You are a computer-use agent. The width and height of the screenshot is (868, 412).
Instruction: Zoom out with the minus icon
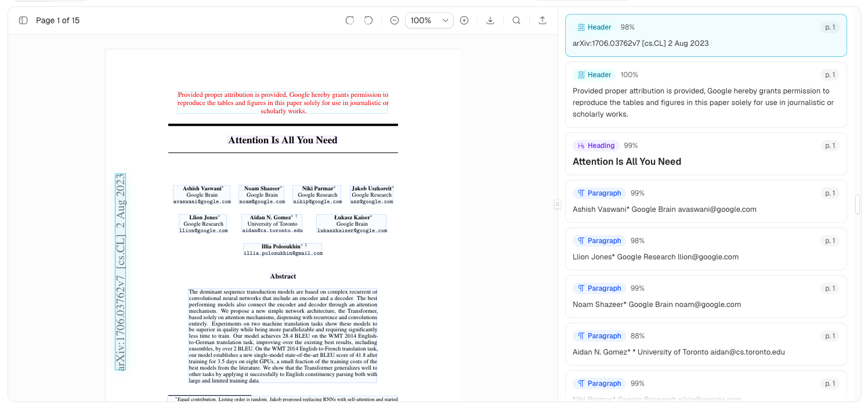tap(395, 20)
